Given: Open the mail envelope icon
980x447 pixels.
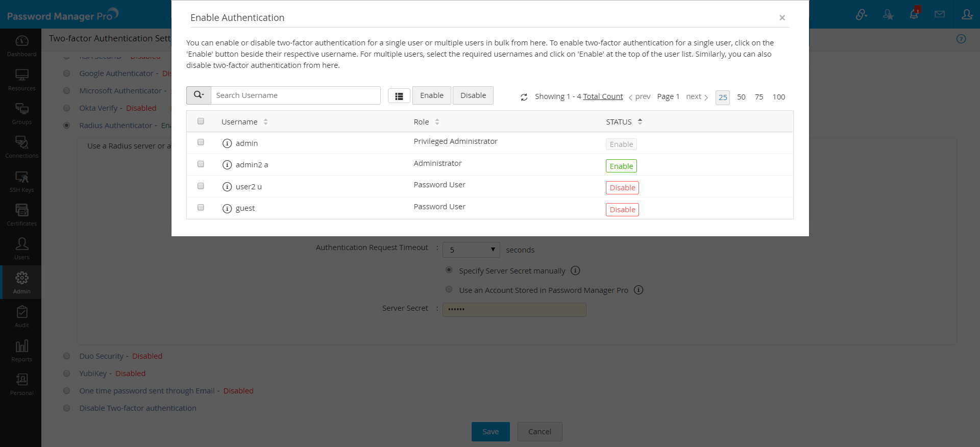Looking at the screenshot, I should (x=940, y=14).
